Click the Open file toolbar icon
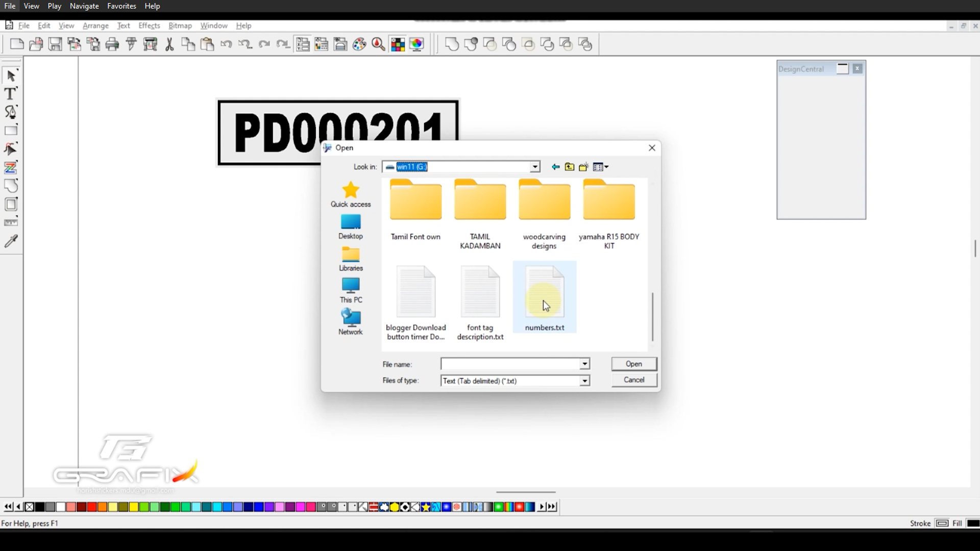The image size is (980, 551). point(36,44)
